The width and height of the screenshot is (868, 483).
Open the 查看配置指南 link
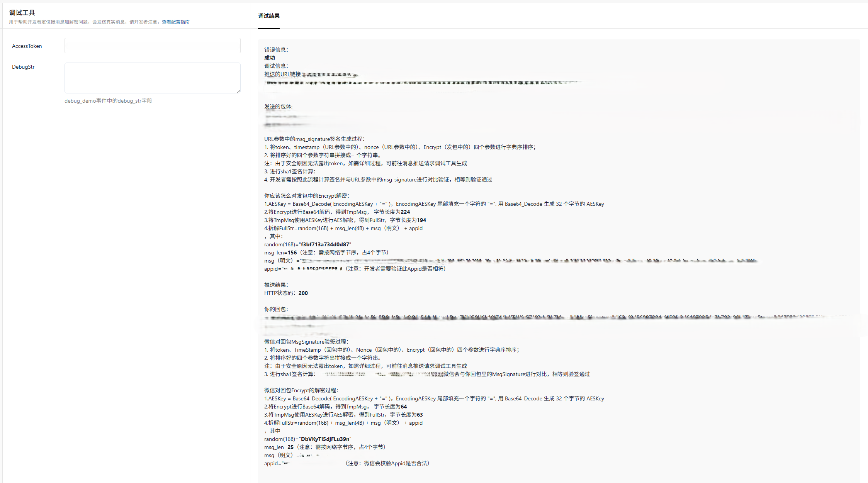point(175,22)
